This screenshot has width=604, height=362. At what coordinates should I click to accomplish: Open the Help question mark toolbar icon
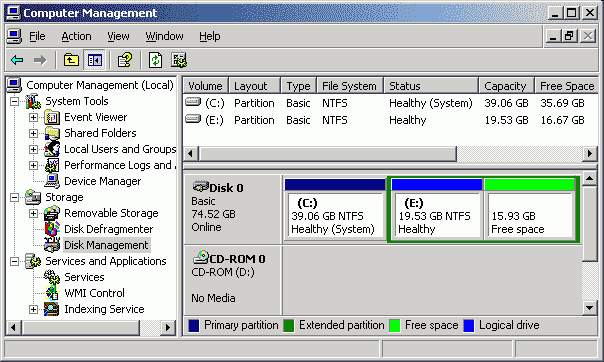tap(125, 60)
